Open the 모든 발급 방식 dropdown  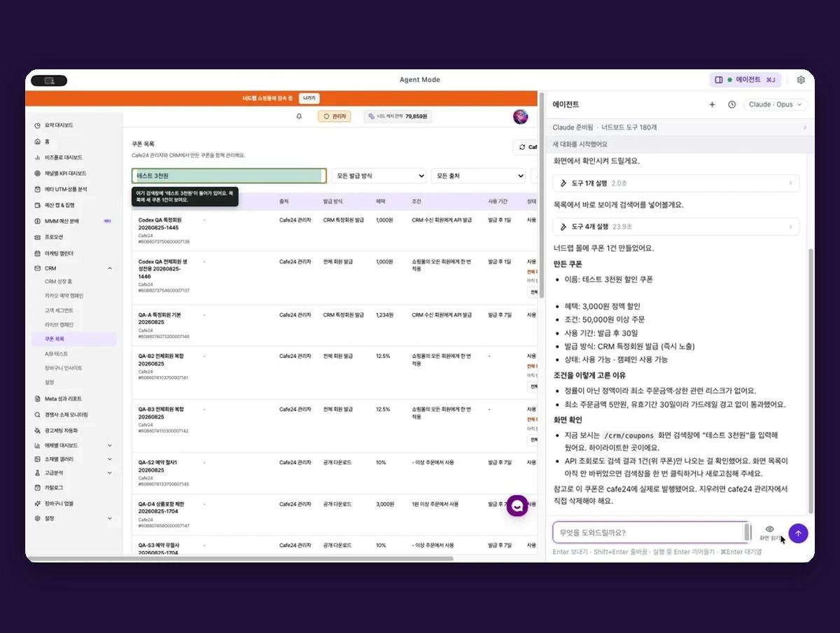[379, 176]
